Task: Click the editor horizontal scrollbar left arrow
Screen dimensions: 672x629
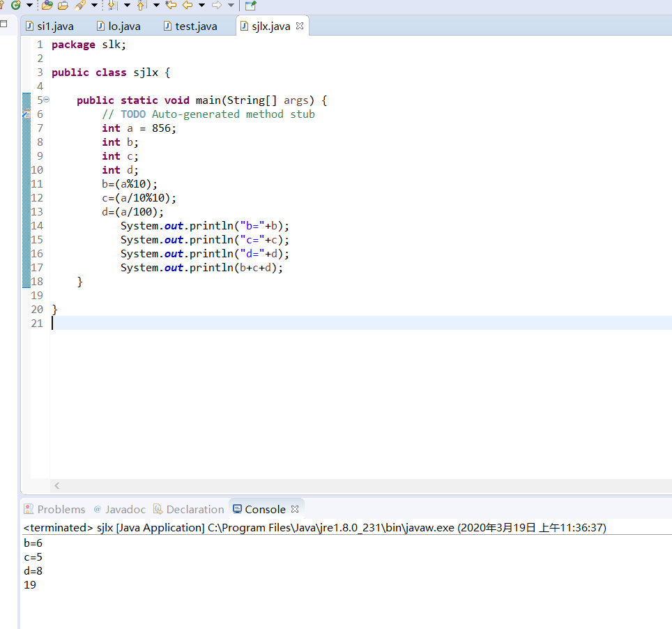Action: pos(56,485)
